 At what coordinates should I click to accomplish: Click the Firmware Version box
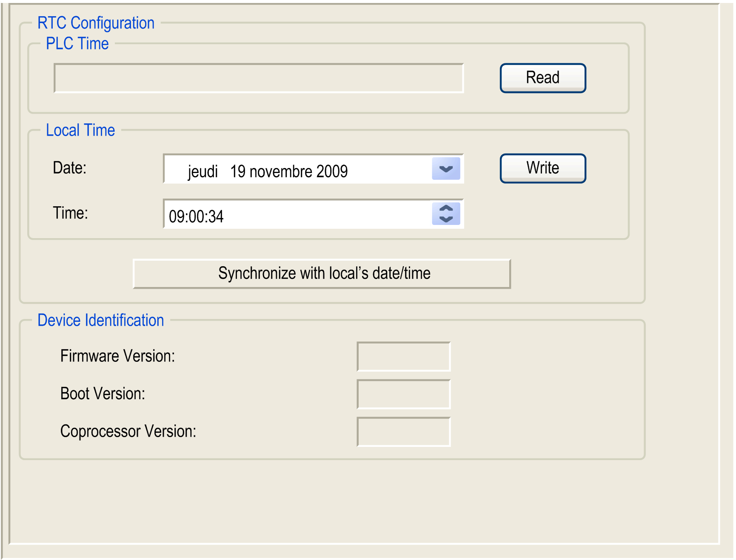click(x=403, y=356)
